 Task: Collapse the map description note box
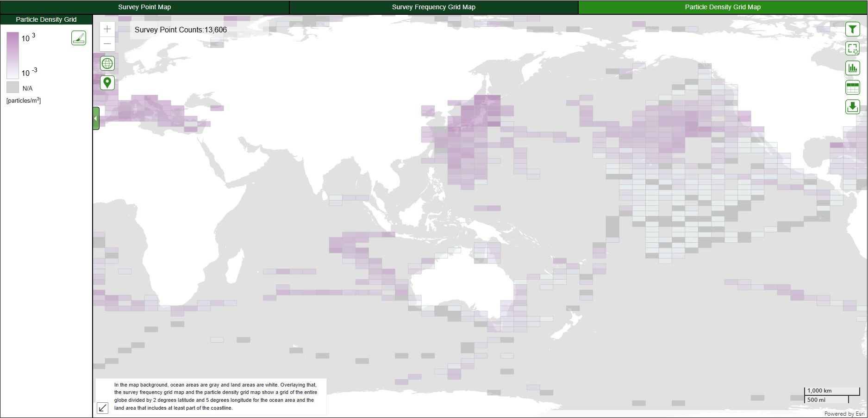(x=103, y=408)
